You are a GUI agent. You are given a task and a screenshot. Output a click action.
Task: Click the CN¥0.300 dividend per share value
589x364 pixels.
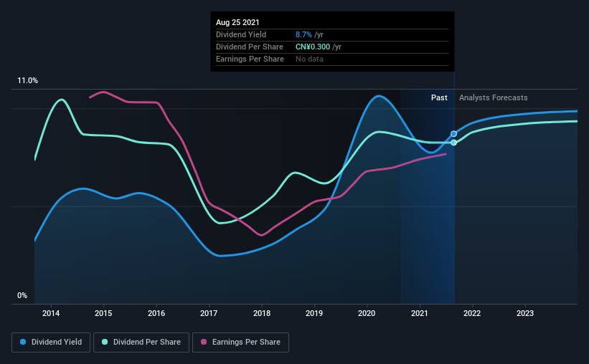(313, 47)
